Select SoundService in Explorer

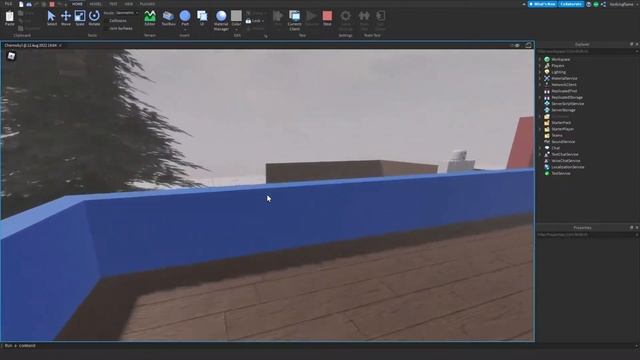pyautogui.click(x=562, y=142)
